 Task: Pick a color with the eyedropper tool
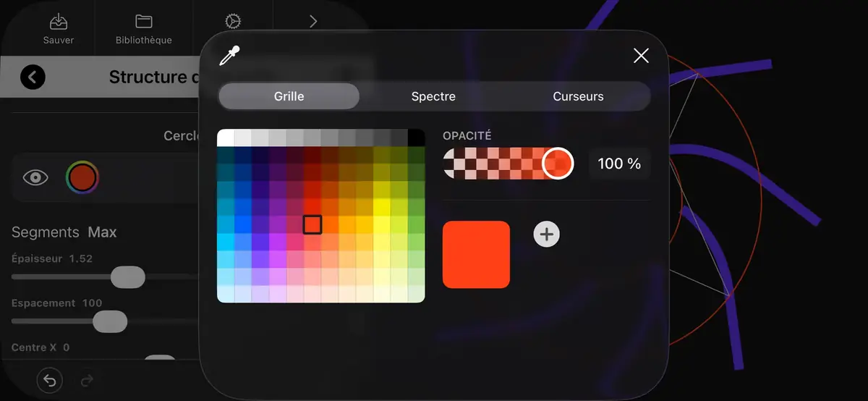point(229,56)
